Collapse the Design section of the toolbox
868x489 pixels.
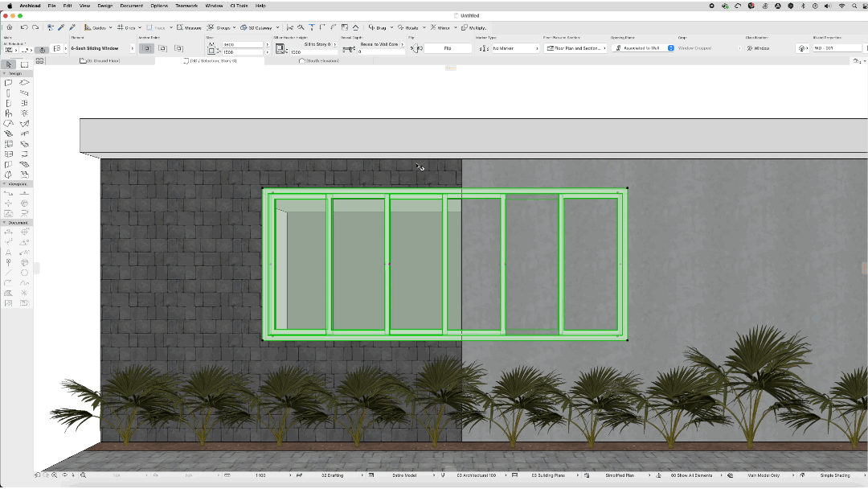[5, 73]
